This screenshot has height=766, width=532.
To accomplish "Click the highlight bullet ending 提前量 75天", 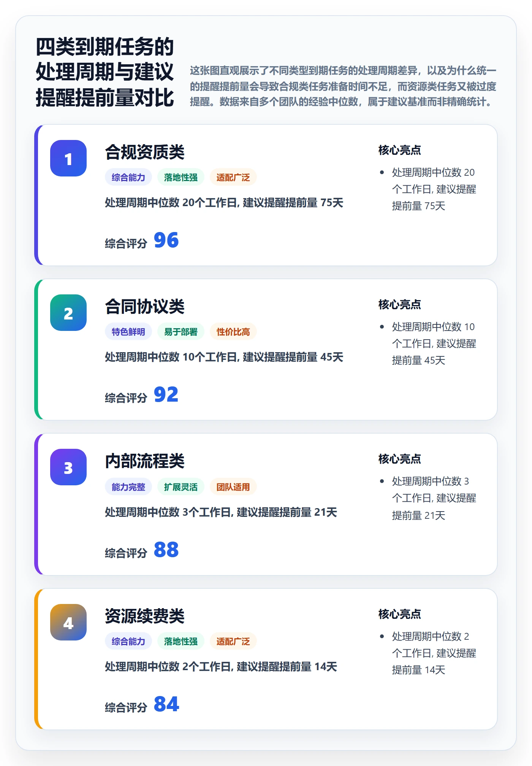I will [434, 189].
